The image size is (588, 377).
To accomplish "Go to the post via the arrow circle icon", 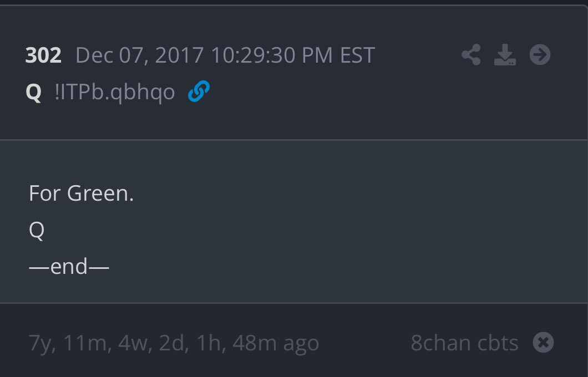I will coord(540,55).
